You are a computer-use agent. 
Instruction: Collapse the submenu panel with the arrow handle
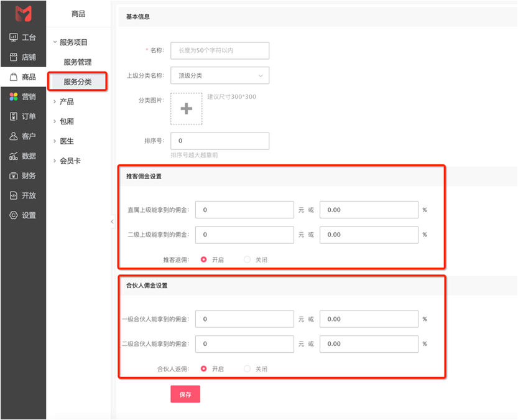coord(112,222)
